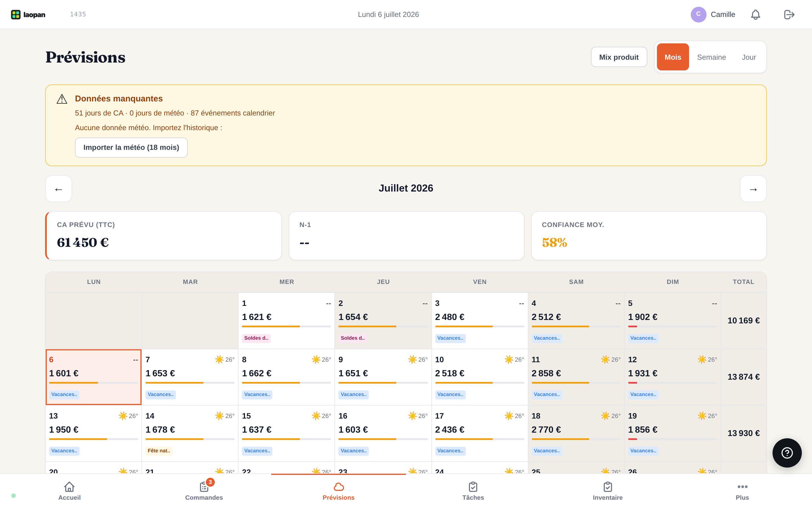Select the highlighted July 6 day cell
The width and height of the screenshot is (812, 507).
tap(94, 377)
